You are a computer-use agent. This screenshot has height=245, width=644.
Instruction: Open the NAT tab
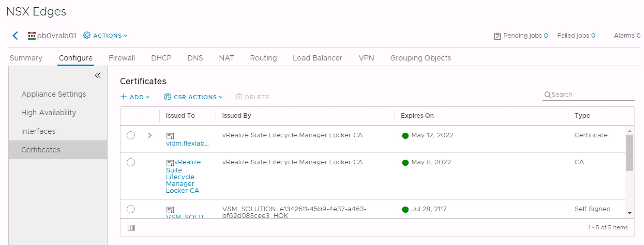227,58
